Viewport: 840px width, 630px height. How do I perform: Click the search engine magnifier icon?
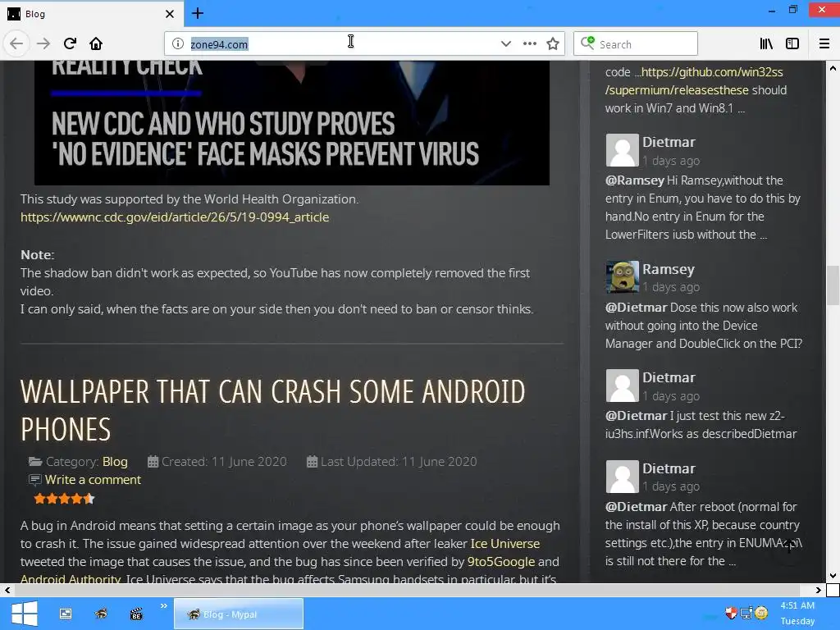(x=587, y=43)
